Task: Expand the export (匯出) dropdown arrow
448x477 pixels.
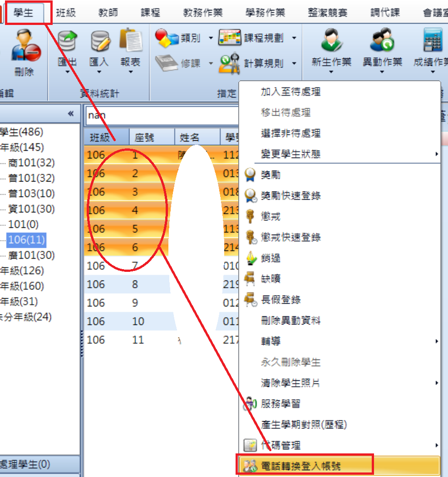Action: coord(68,72)
